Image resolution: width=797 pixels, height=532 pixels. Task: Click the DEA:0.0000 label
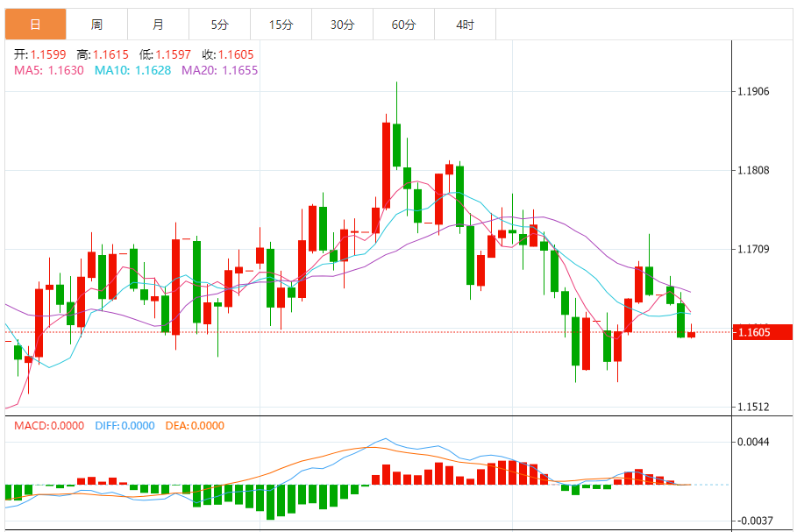[x=195, y=426]
